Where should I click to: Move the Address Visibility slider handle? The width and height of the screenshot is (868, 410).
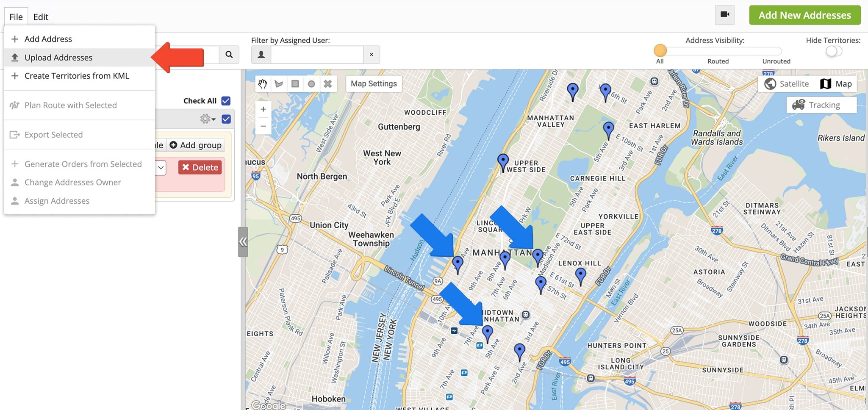[x=660, y=51]
